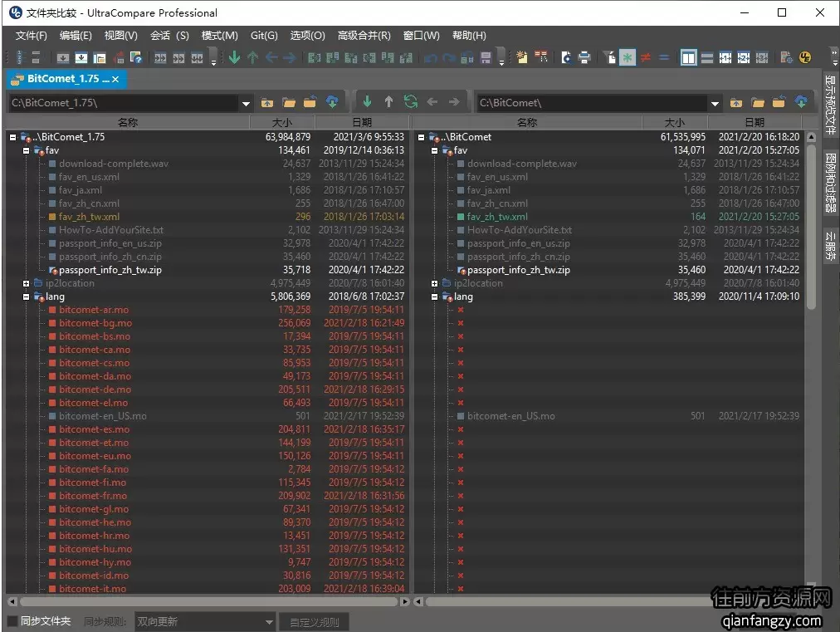Toggle show-only-matching blue equals icon
The image size is (840, 632).
tap(664, 57)
